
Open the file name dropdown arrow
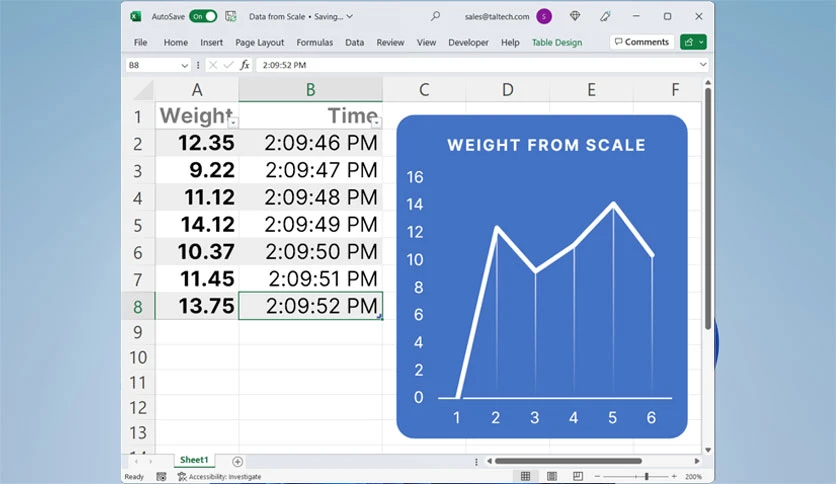(350, 17)
